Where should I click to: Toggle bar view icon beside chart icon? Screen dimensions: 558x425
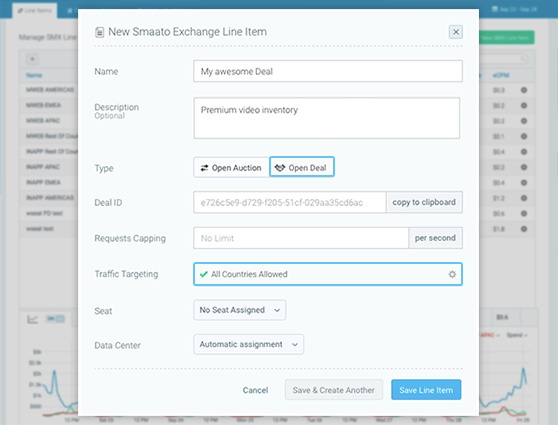pyautogui.click(x=55, y=319)
